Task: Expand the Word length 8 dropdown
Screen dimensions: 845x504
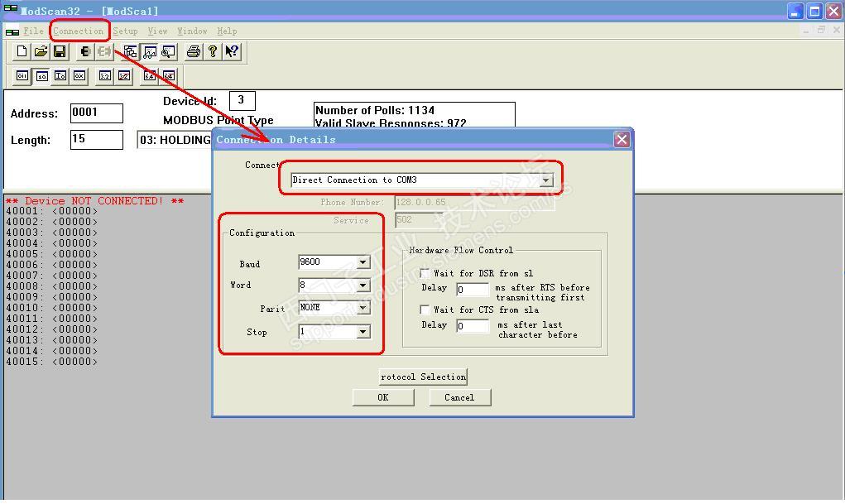Action: (363, 286)
